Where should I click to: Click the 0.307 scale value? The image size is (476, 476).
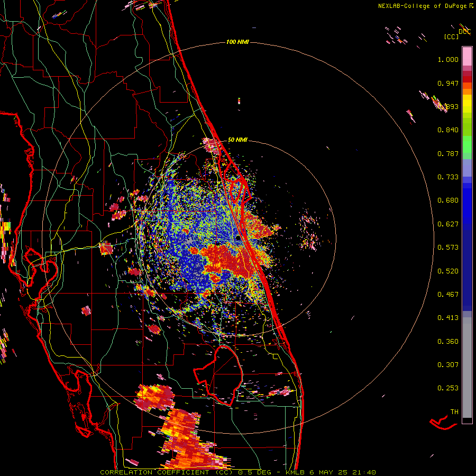448,365
